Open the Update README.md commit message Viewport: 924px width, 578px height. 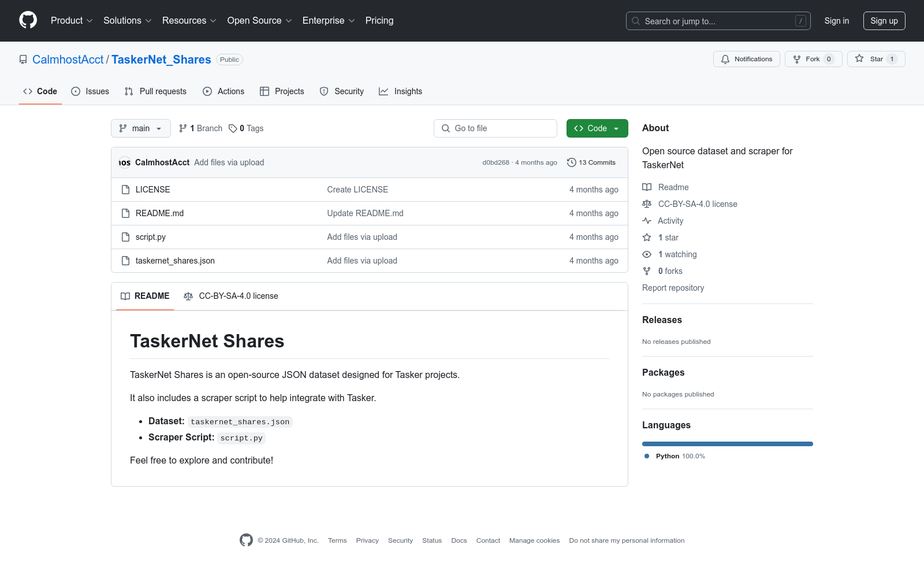click(x=366, y=213)
